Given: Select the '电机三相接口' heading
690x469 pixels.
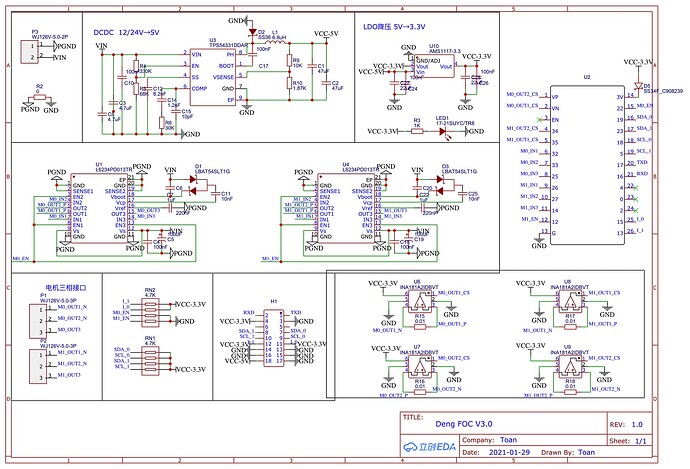Looking at the screenshot, I should coord(66,288).
